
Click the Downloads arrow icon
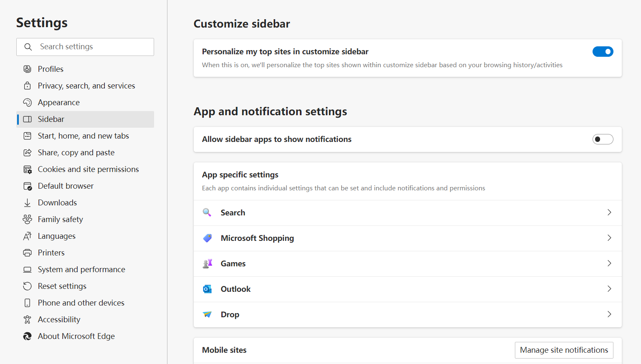pos(28,202)
